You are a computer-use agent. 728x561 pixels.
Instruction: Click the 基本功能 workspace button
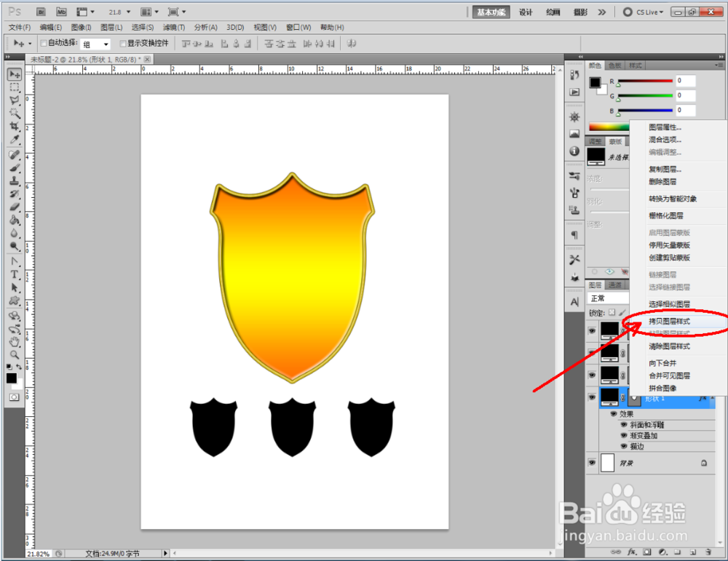(x=491, y=12)
